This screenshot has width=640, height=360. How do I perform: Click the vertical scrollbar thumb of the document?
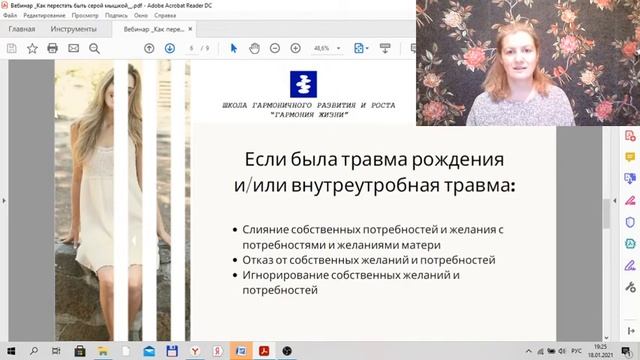tap(607, 214)
